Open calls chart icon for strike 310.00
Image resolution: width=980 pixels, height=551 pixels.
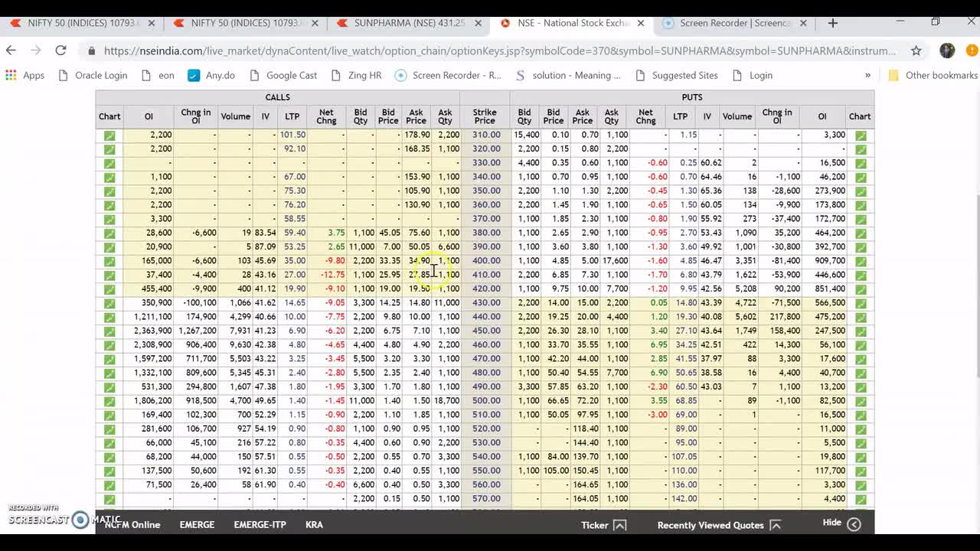(x=109, y=135)
